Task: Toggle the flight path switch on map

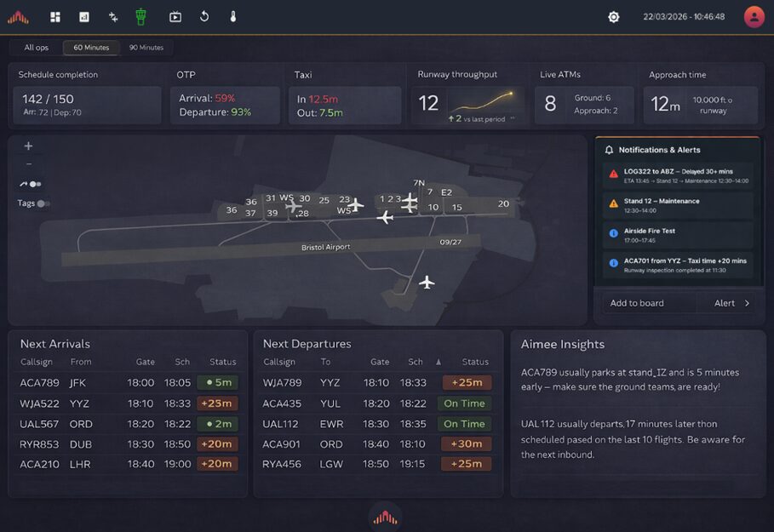Action: [35, 184]
